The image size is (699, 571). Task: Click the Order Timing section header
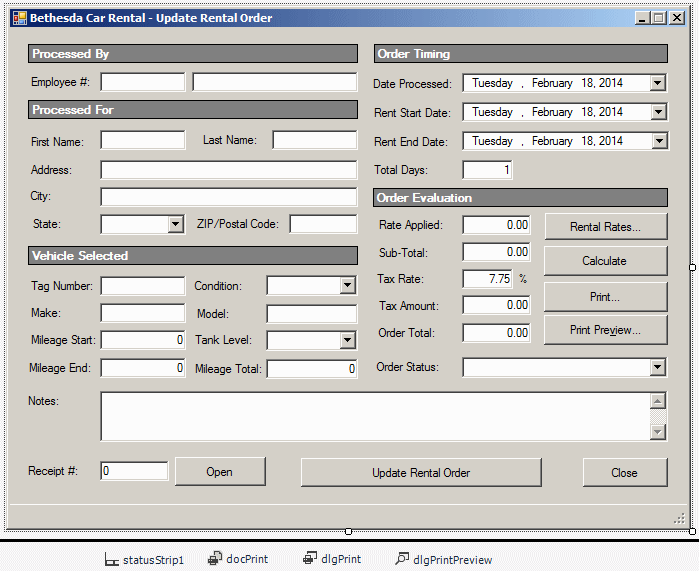pos(521,53)
